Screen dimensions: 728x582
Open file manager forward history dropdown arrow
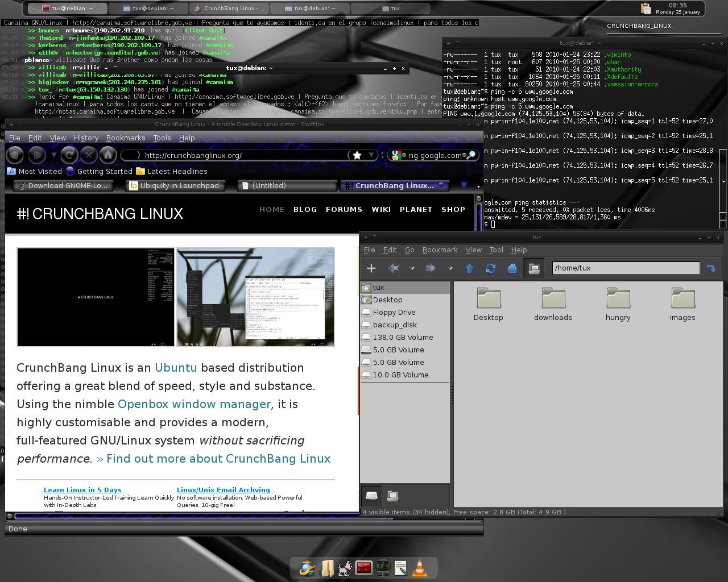pyautogui.click(x=450, y=268)
